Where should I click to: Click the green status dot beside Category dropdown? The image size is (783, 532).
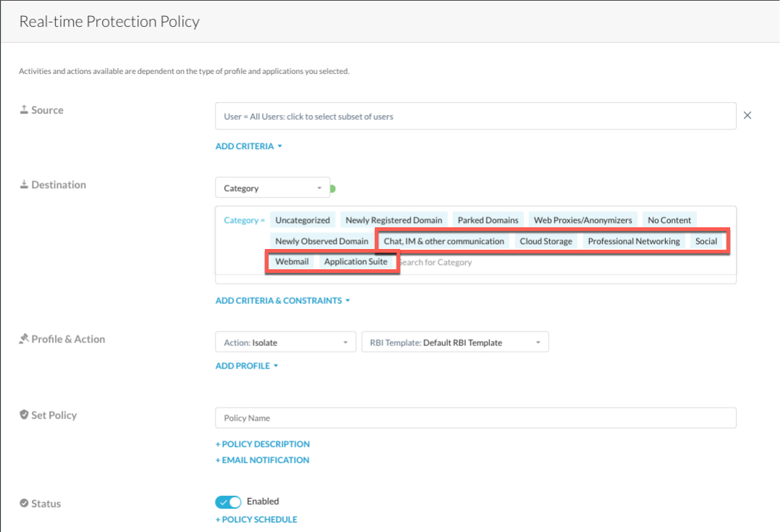point(333,188)
